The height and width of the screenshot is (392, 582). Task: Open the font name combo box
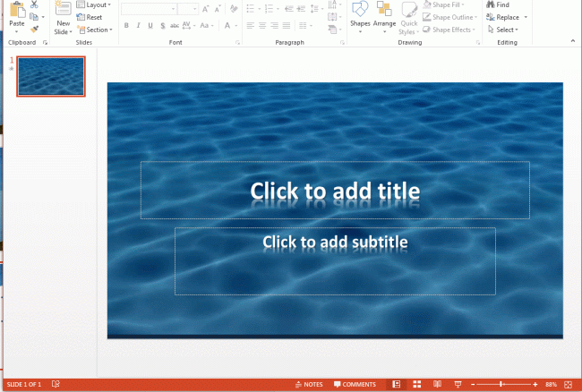click(x=149, y=9)
